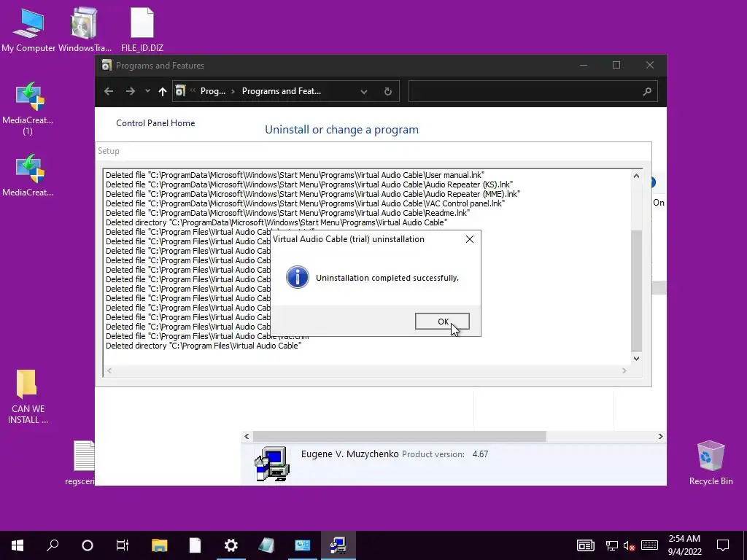Image resolution: width=747 pixels, height=560 pixels.
Task: Open FILE_ID.DIZ file on desktop
Action: 142,29
